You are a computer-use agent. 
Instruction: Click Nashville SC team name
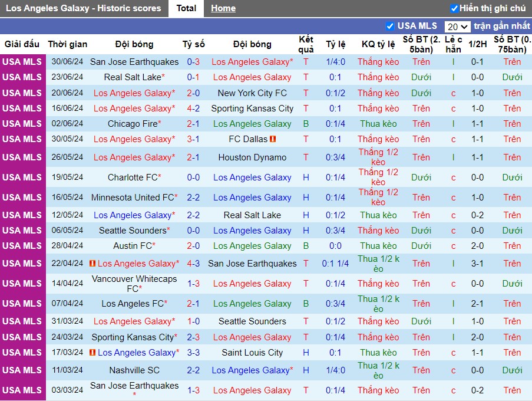(134, 370)
